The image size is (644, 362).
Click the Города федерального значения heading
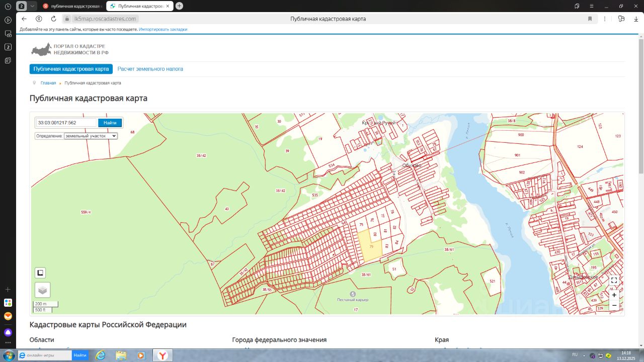click(x=279, y=340)
